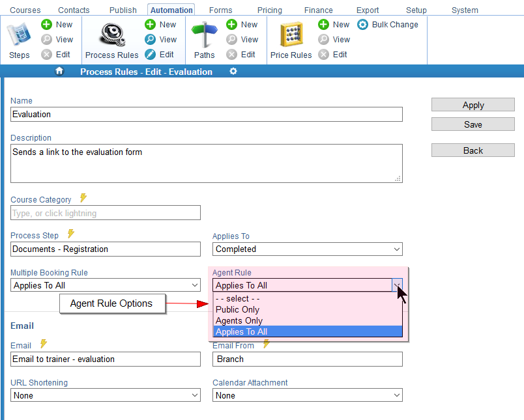Click View under the Paths group

[242, 40]
